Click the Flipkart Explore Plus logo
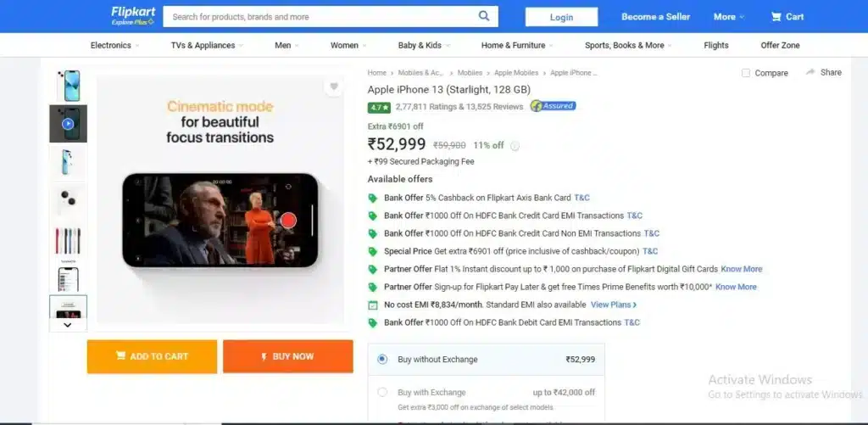Image resolution: width=868 pixels, height=425 pixels. (x=133, y=16)
